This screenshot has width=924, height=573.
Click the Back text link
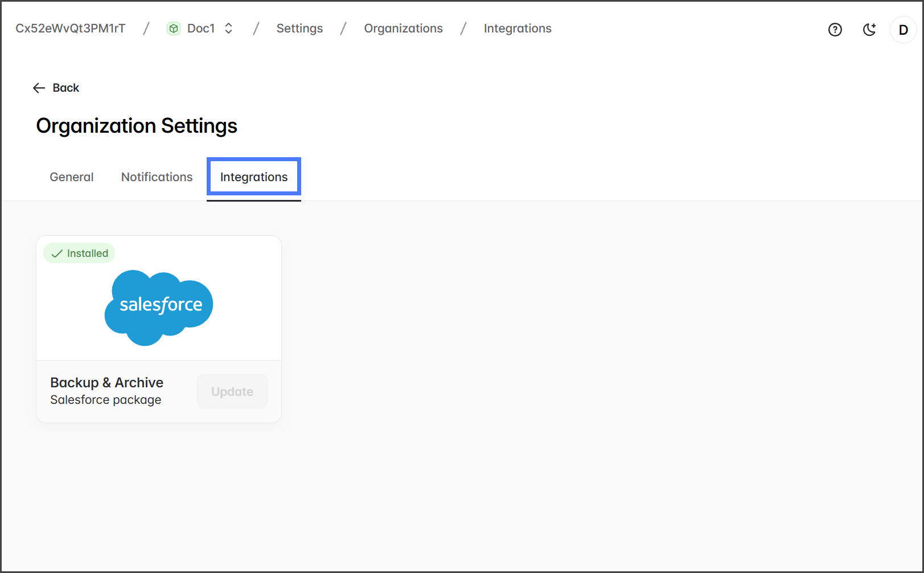click(66, 88)
